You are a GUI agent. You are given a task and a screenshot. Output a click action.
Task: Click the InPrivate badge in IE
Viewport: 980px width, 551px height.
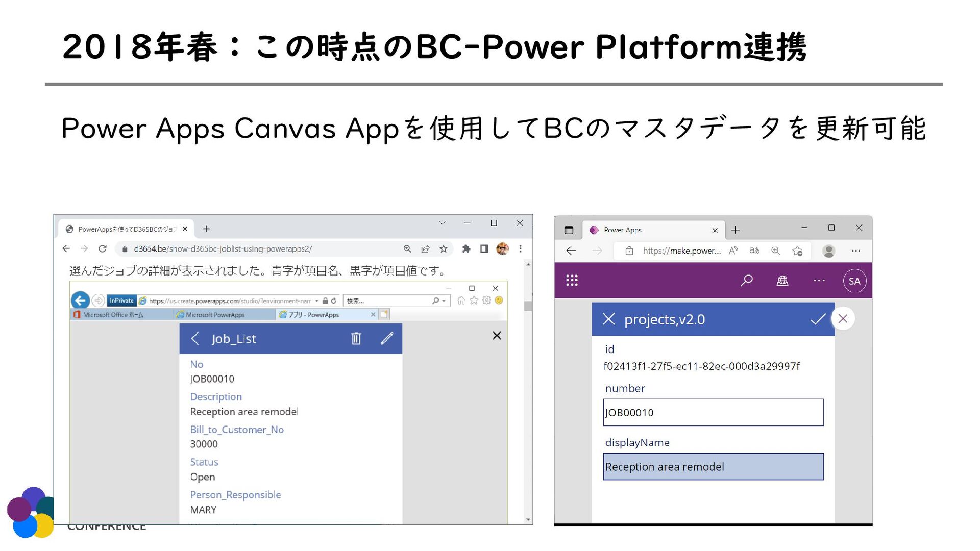(121, 300)
